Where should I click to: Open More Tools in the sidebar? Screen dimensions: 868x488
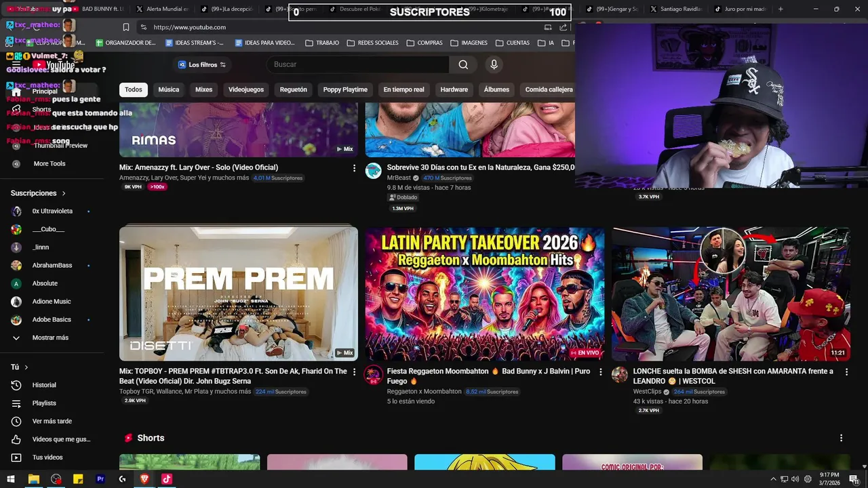pyautogui.click(x=50, y=163)
